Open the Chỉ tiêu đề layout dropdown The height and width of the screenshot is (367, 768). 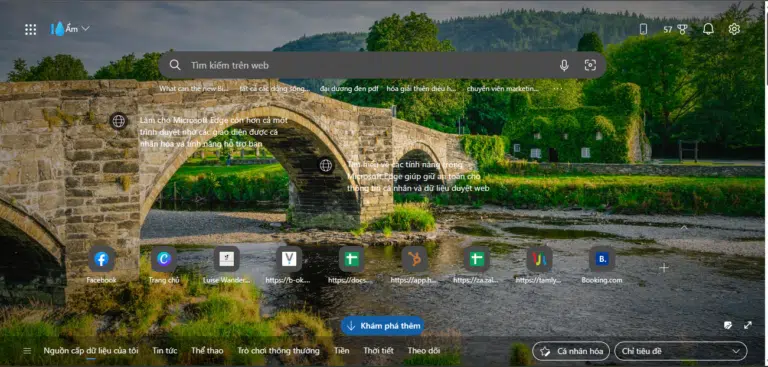point(681,351)
